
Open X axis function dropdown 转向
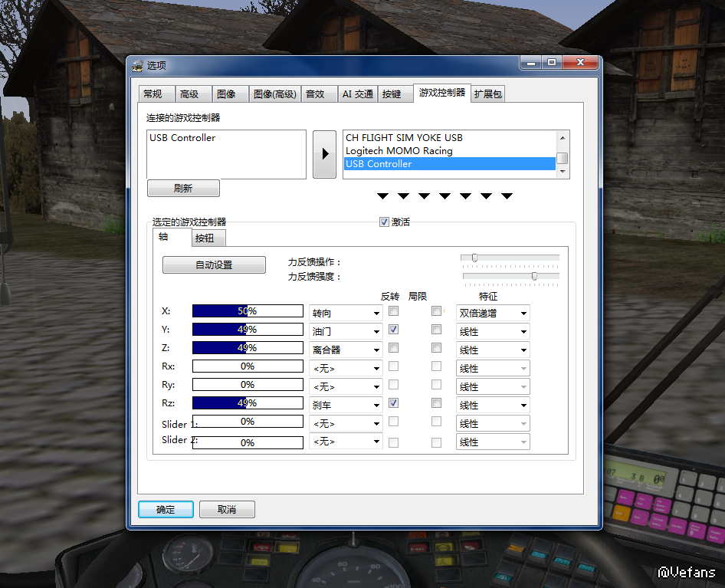click(346, 314)
